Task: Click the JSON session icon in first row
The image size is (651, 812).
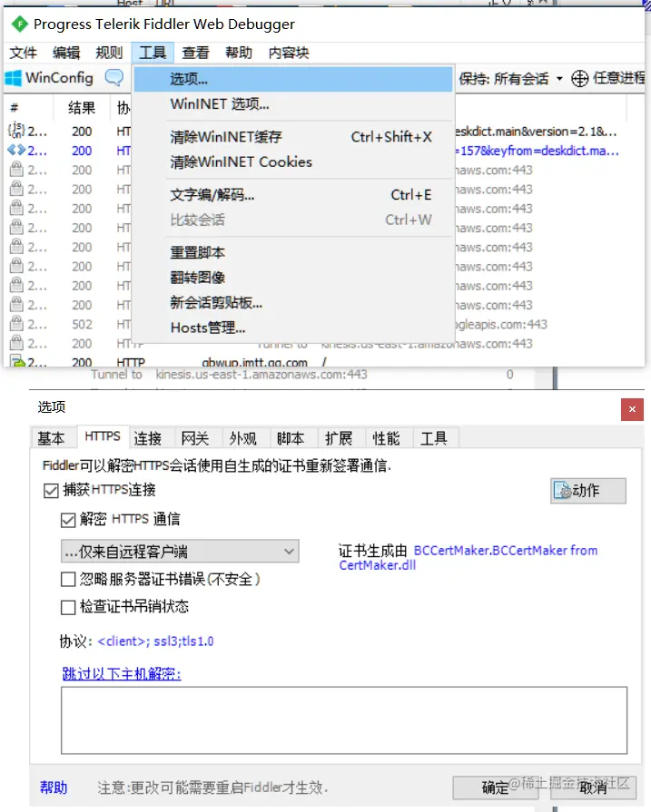Action: [16, 130]
